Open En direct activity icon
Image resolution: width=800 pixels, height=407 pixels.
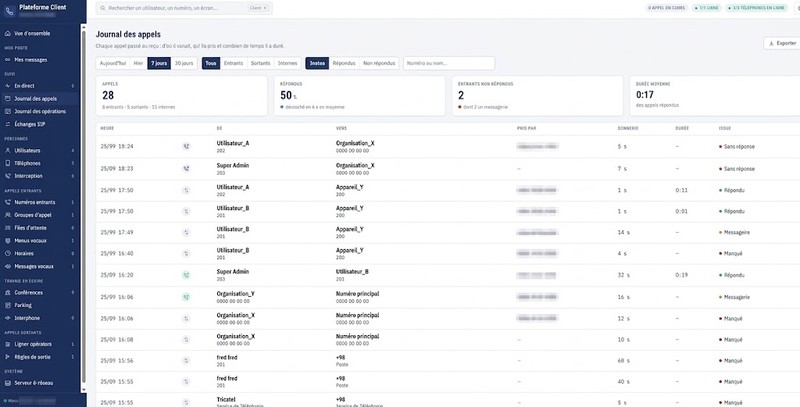[8, 86]
